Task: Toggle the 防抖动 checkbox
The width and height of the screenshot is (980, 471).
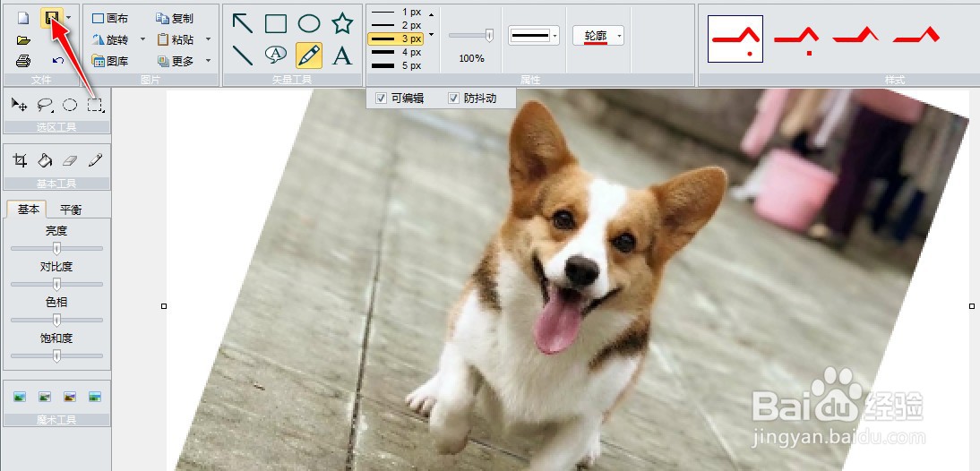Action: click(x=454, y=98)
